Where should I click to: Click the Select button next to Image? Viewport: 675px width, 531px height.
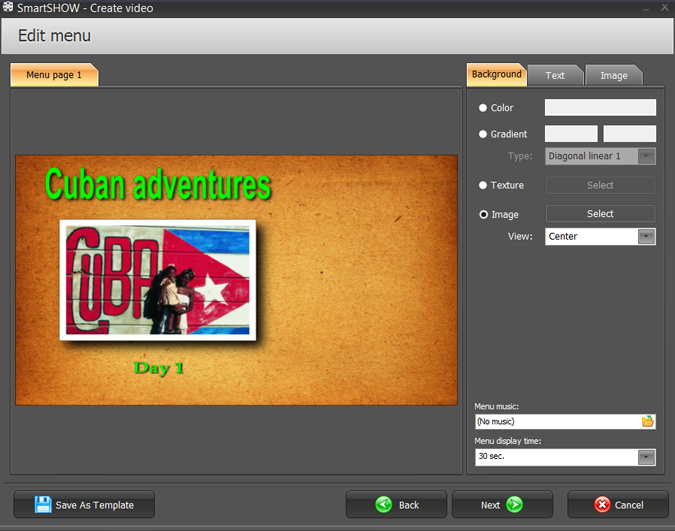(x=600, y=214)
